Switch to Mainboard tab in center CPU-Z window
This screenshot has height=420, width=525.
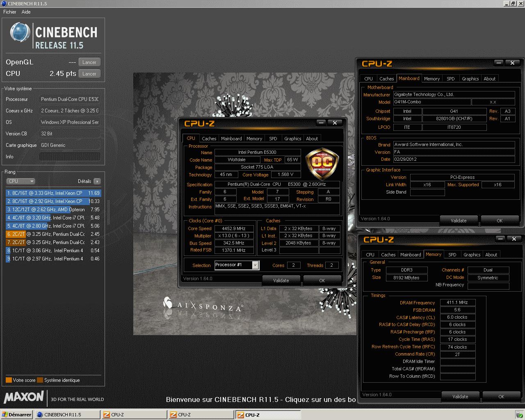pyautogui.click(x=231, y=139)
